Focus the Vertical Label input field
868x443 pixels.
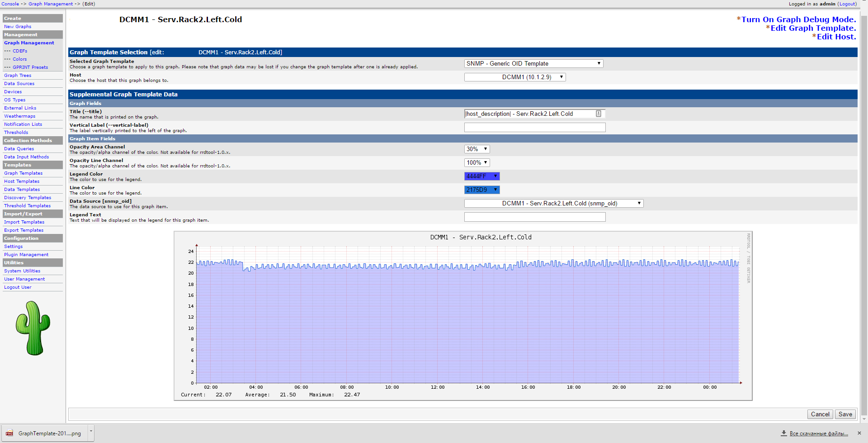pyautogui.click(x=535, y=128)
